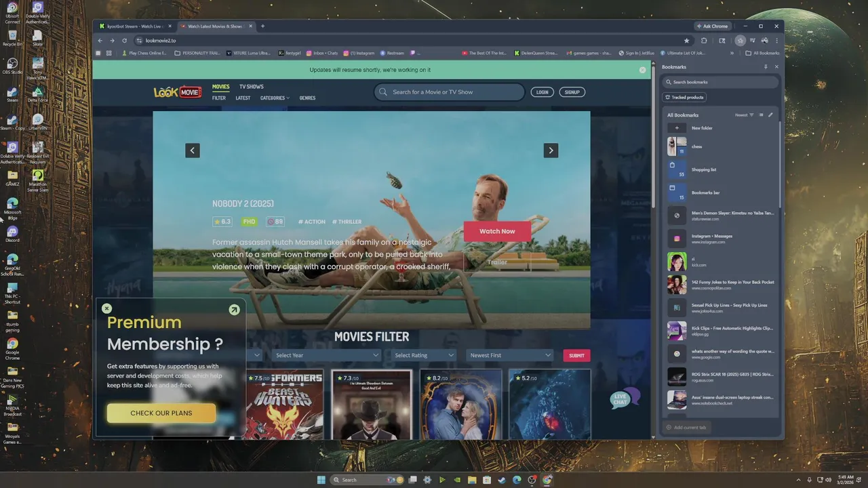Open the Bookmarks bar folder
868x488 pixels.
click(x=720, y=192)
